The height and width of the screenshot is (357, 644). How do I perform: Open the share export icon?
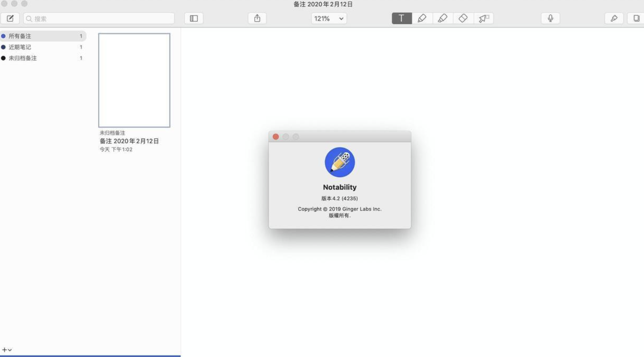[257, 18]
